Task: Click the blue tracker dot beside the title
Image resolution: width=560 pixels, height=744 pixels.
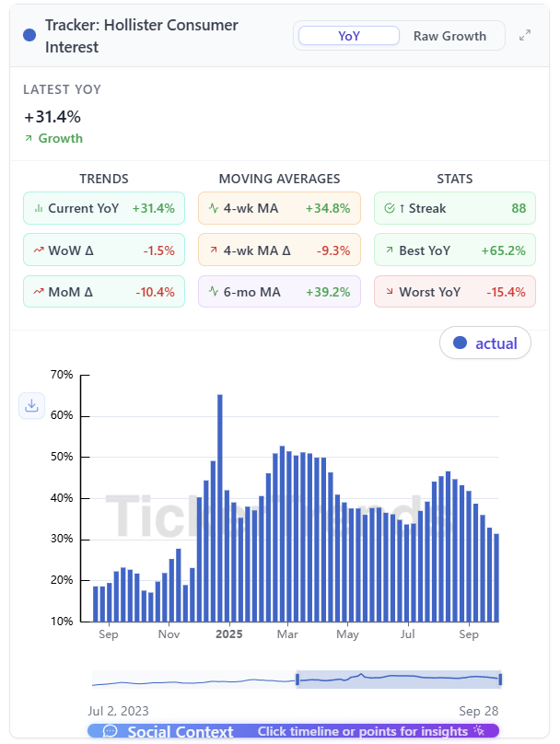Action: coord(29,35)
